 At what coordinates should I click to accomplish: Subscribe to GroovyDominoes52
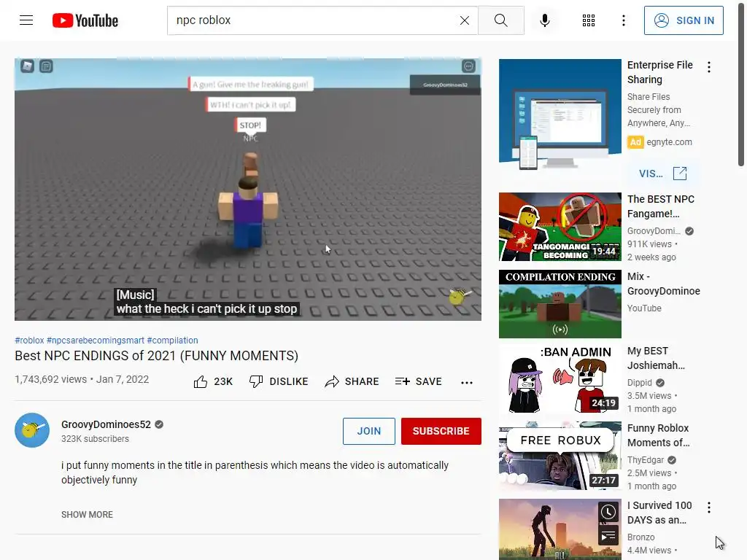click(441, 431)
